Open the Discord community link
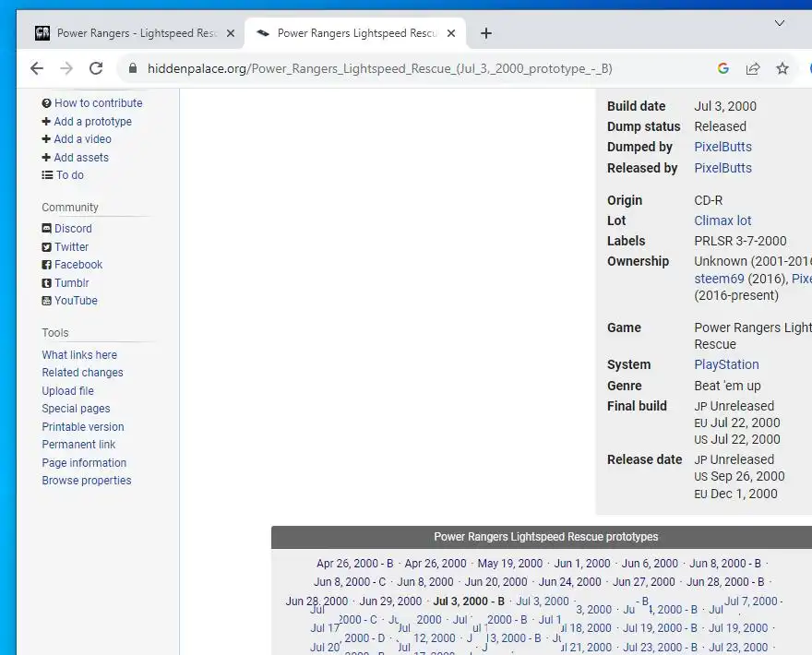 point(73,229)
